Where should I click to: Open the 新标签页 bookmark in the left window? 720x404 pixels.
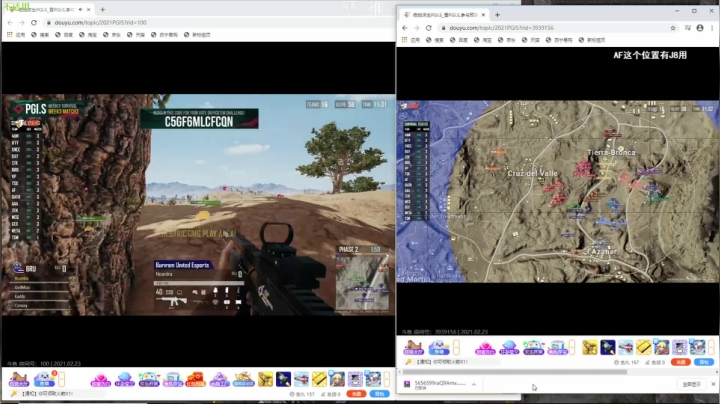coord(197,34)
